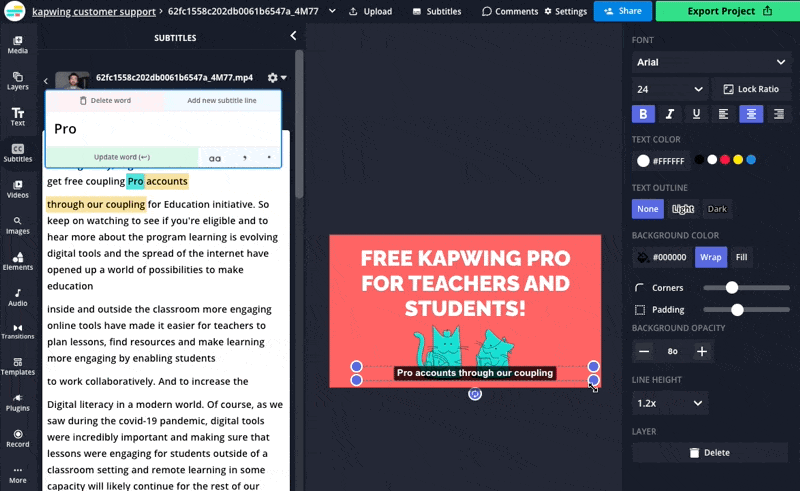
Task: Open Comments from the top bar
Action: (x=510, y=12)
